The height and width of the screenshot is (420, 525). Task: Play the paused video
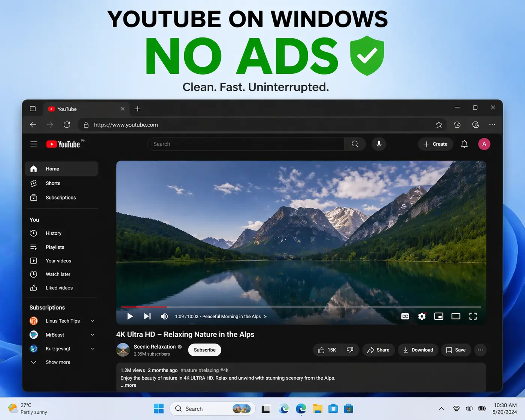[130, 316]
